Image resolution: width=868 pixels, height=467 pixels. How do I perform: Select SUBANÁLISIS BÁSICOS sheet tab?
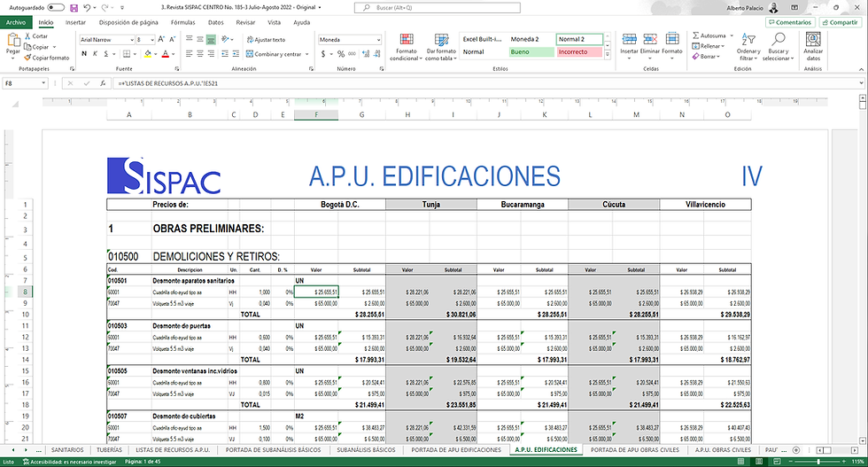[366, 450]
